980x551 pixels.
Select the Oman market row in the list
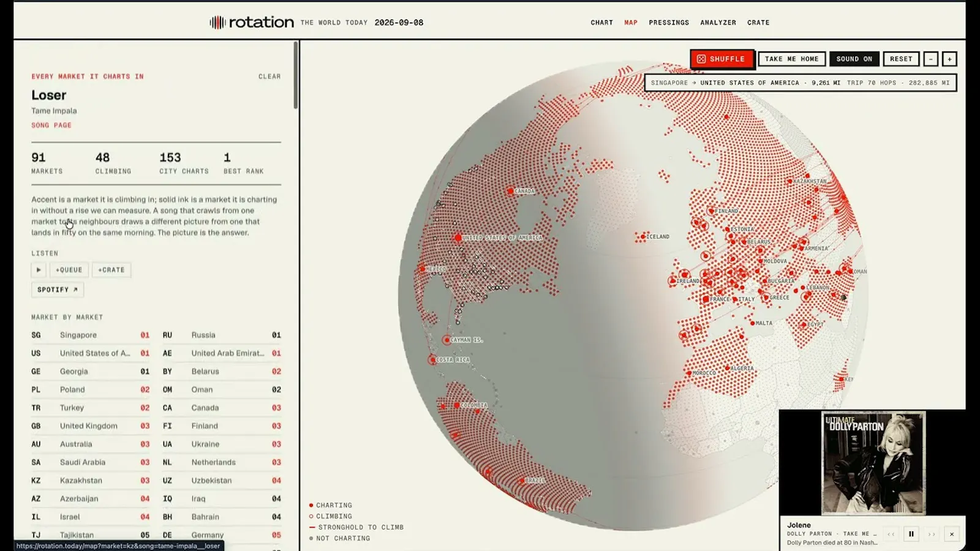222,389
